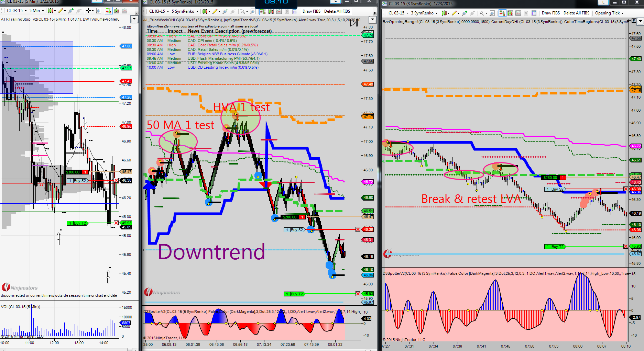Expand indicator label dropdown in 5 Min chart
The image size is (644, 351).
[134, 20]
